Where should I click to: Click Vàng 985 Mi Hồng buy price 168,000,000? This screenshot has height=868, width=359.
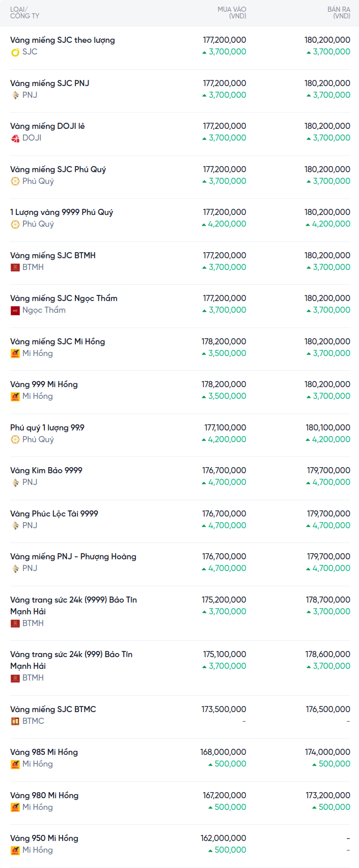coord(223,752)
